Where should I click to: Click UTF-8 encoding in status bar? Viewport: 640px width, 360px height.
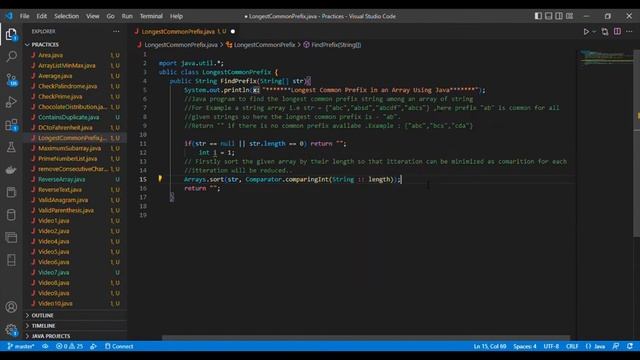tap(551, 346)
